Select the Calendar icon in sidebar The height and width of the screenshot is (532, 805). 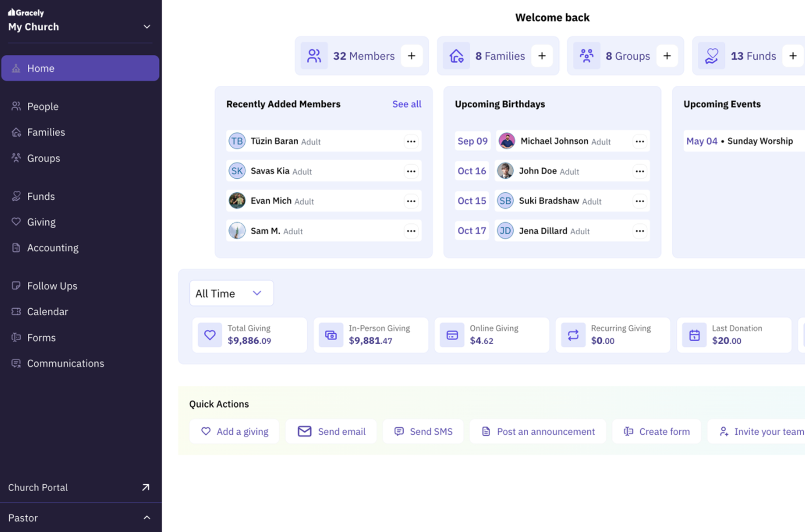[16, 311]
